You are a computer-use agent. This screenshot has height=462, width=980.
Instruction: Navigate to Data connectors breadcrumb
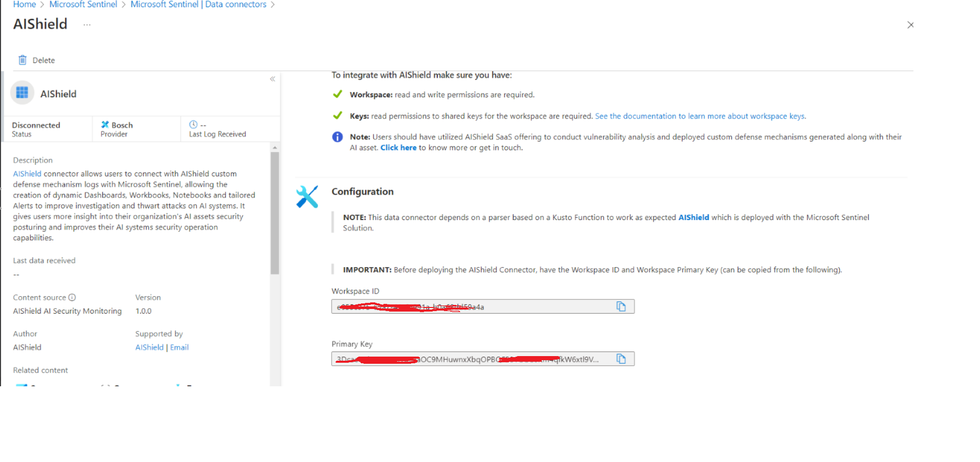pos(198,5)
